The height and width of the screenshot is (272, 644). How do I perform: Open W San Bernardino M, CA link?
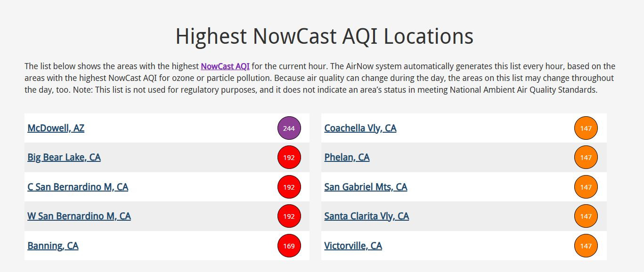click(x=79, y=216)
